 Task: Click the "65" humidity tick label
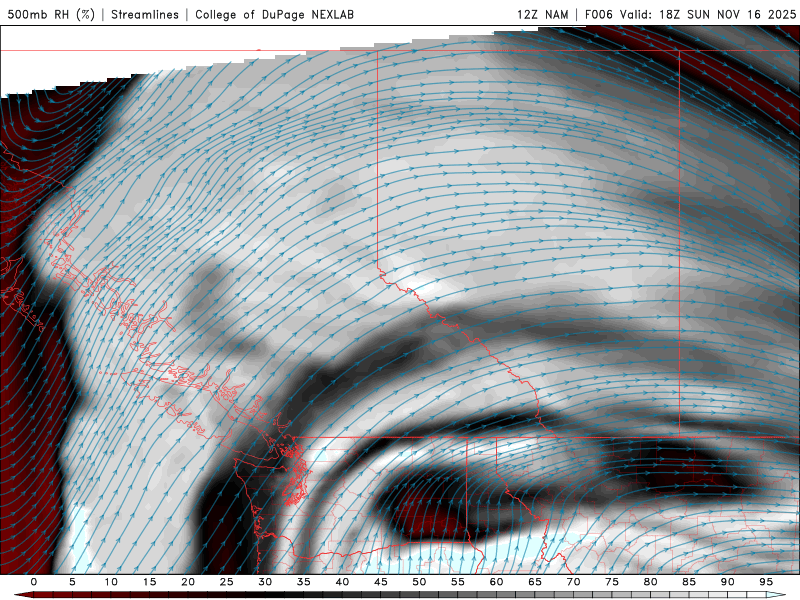tap(535, 582)
